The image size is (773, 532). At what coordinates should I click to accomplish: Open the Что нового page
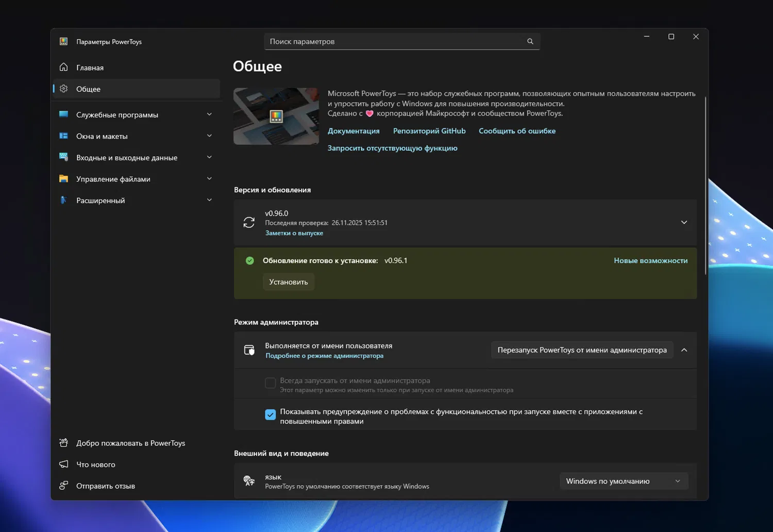137,464
